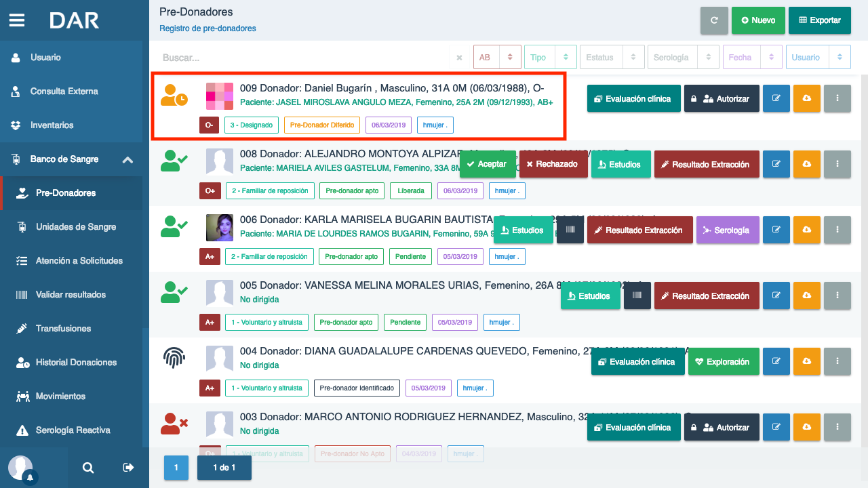Image resolution: width=868 pixels, height=488 pixels.
Task: Open the more options icon for donor 006
Action: coord(837,230)
